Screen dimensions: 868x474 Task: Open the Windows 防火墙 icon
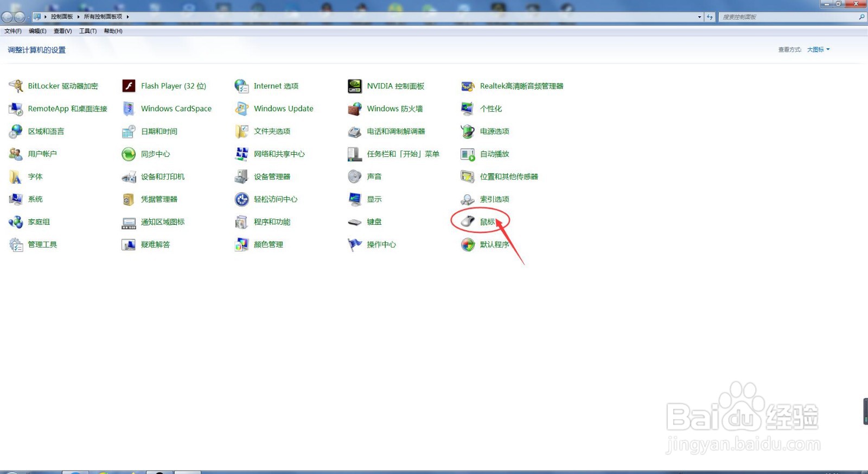pos(355,109)
